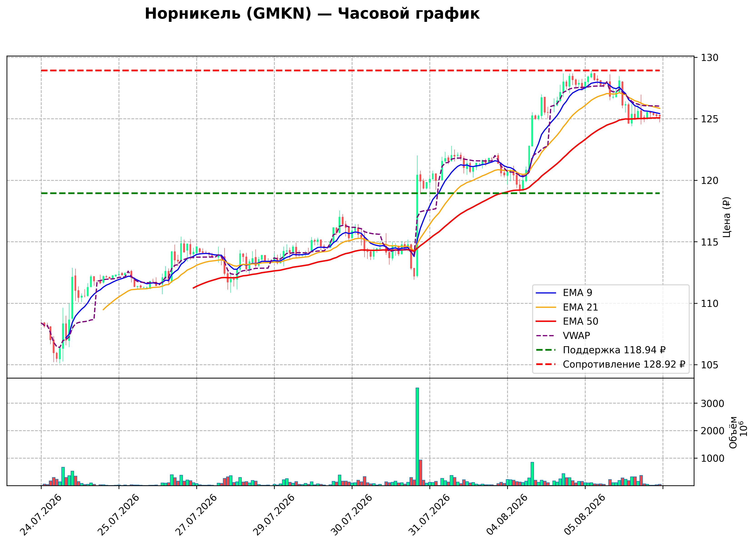The image size is (756, 544).
Task: Click the date label 29.07.2026
Action: pos(274,515)
